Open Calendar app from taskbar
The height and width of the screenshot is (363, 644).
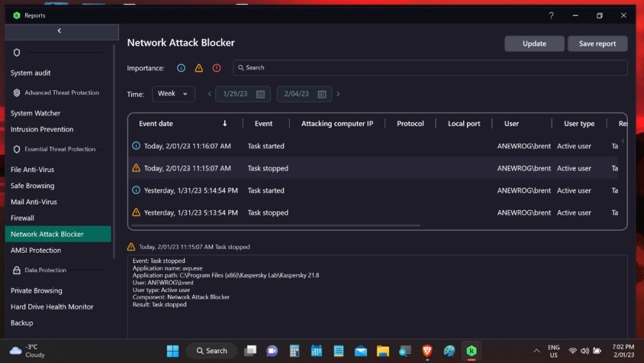point(316,351)
